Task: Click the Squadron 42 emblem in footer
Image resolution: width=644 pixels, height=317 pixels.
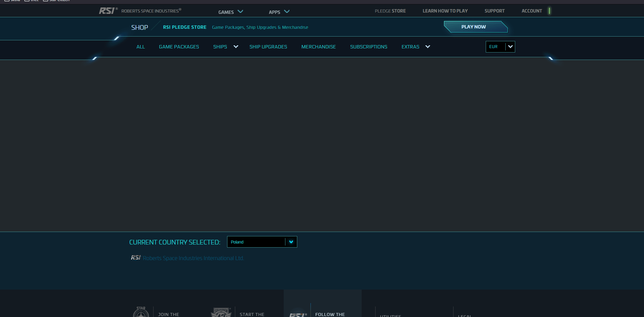Action: coord(221,313)
